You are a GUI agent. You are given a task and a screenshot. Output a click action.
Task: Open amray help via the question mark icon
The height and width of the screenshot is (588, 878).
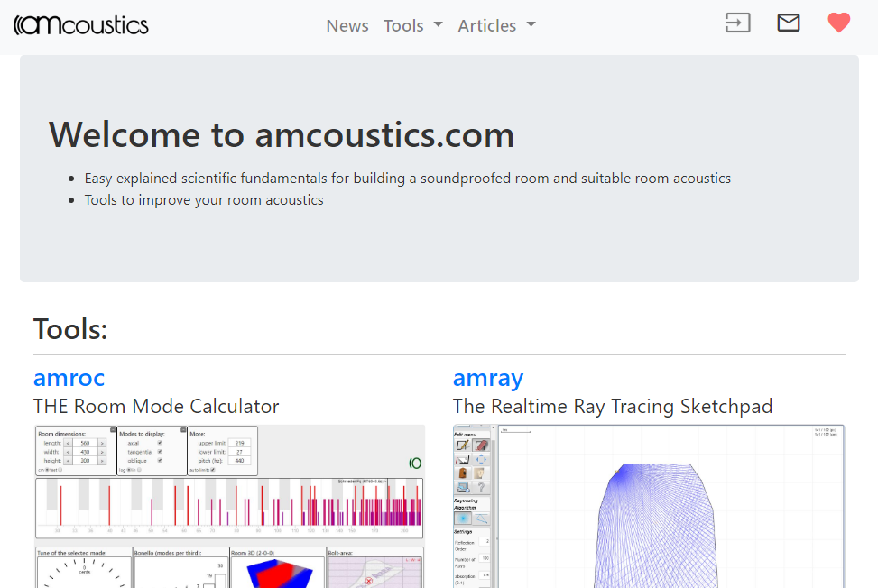pos(481,487)
